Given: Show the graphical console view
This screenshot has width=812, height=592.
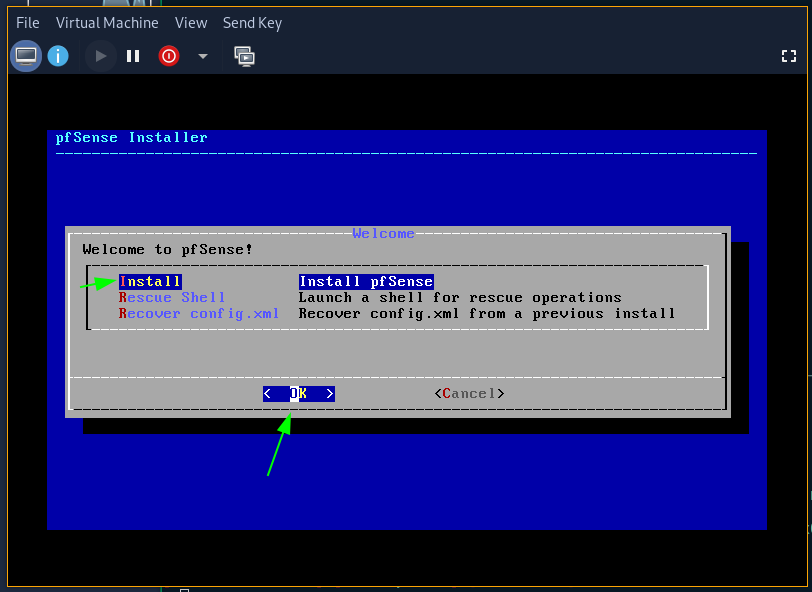Looking at the screenshot, I should click(x=26, y=56).
